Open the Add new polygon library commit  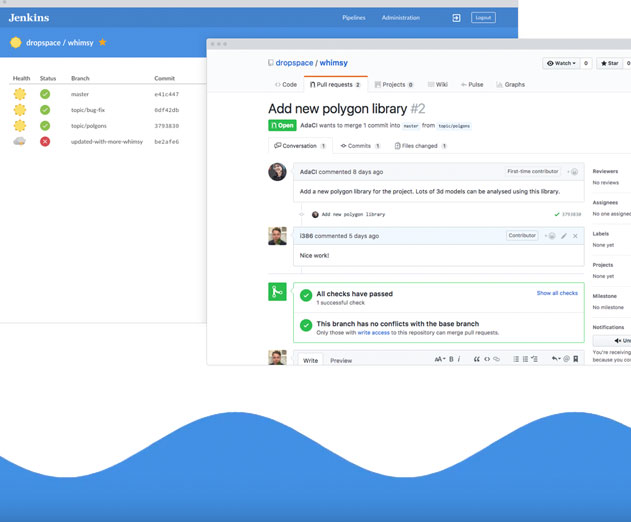click(353, 215)
